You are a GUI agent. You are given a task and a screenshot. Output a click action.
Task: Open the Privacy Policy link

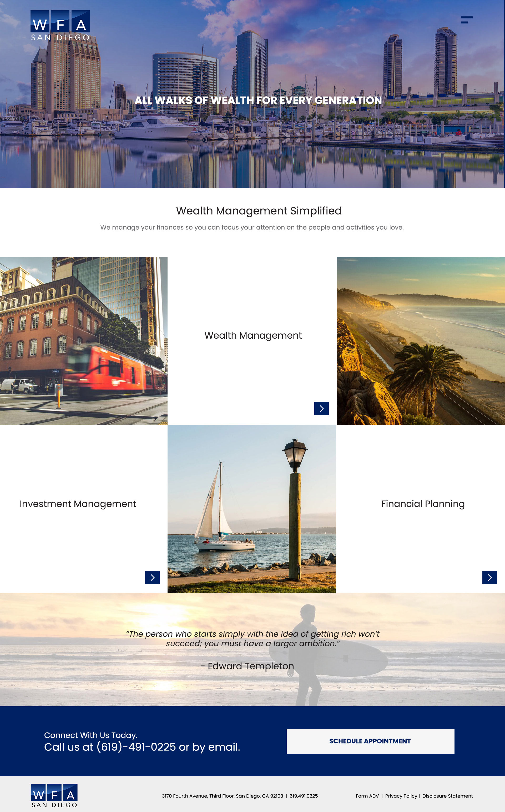[401, 796]
